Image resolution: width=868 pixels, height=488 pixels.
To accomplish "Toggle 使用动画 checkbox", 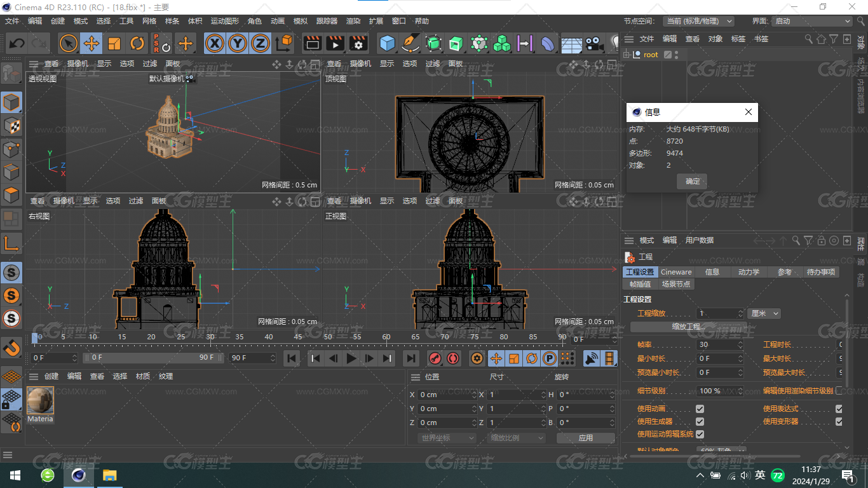I will [x=700, y=409].
